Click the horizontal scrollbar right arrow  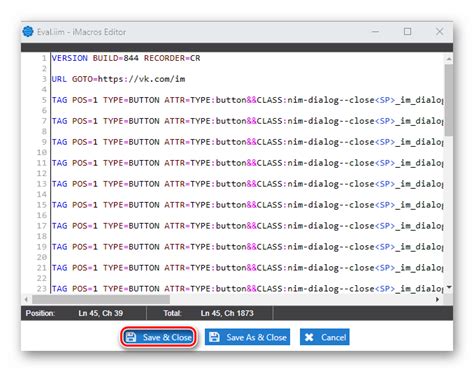pos(437,299)
